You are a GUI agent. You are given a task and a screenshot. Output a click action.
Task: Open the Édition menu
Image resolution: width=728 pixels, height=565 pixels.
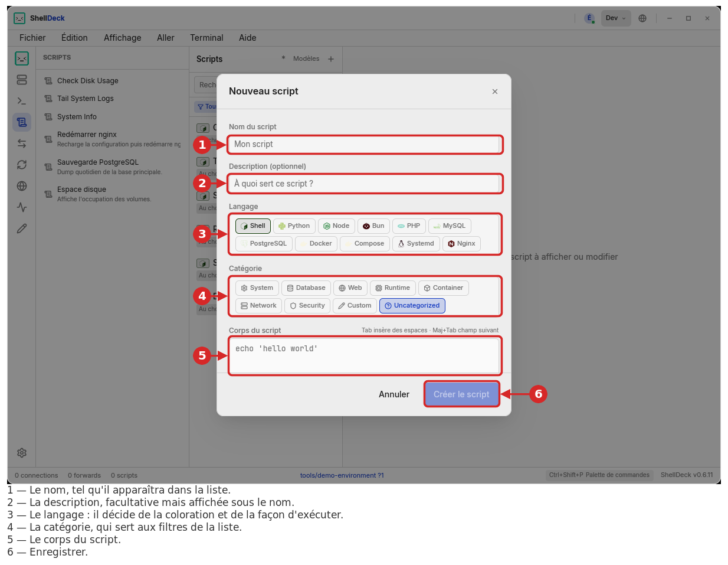click(74, 38)
